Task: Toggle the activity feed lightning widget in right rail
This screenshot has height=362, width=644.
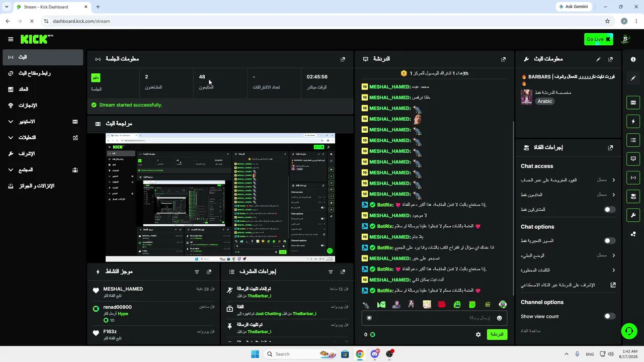Action: [633, 121]
